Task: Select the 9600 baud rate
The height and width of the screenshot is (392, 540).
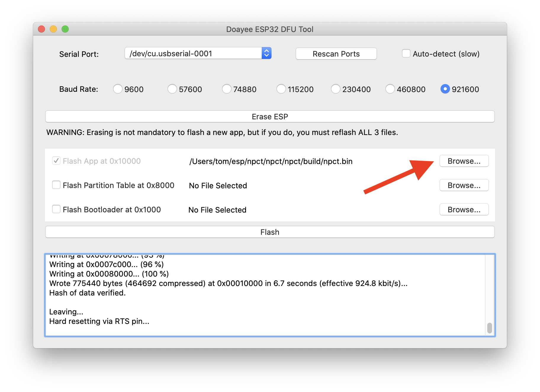Action: tap(118, 89)
